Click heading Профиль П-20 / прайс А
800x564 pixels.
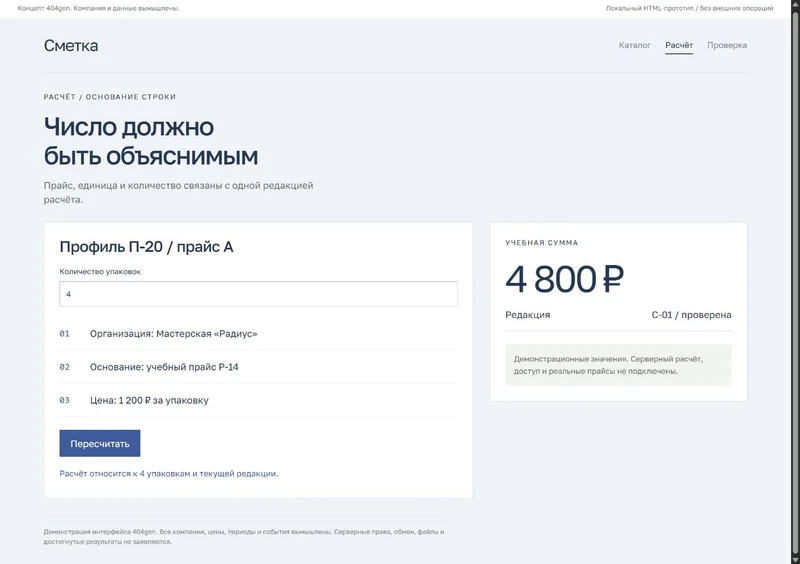click(x=146, y=247)
